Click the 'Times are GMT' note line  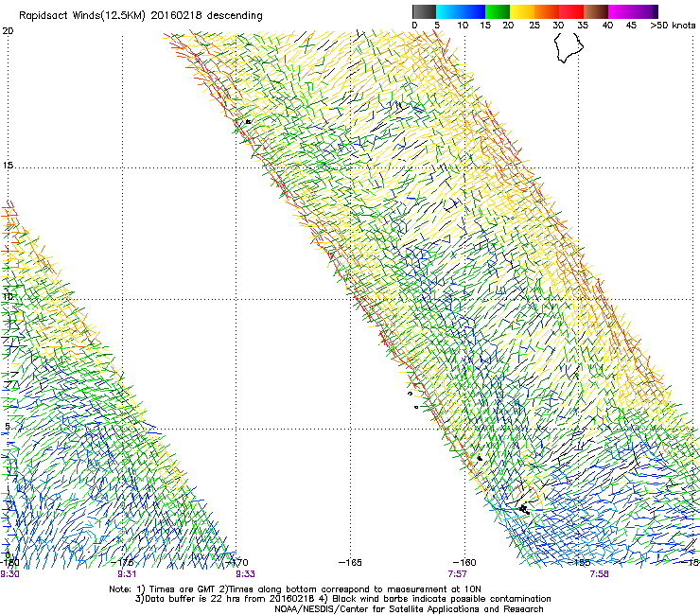[295, 589]
